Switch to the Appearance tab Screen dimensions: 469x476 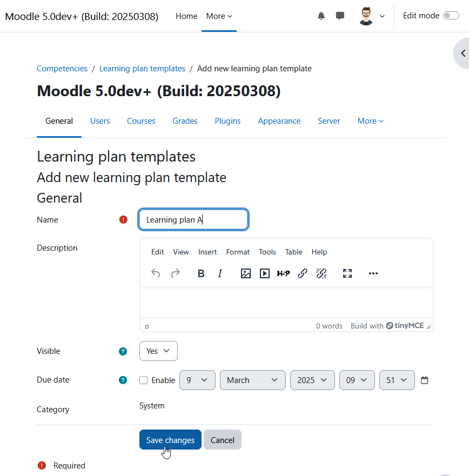tap(279, 121)
